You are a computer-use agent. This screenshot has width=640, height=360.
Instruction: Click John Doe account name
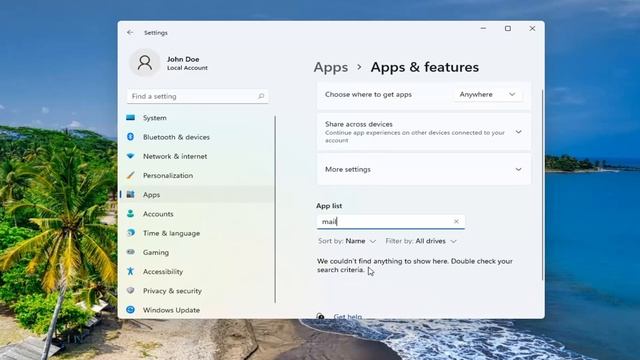point(183,59)
